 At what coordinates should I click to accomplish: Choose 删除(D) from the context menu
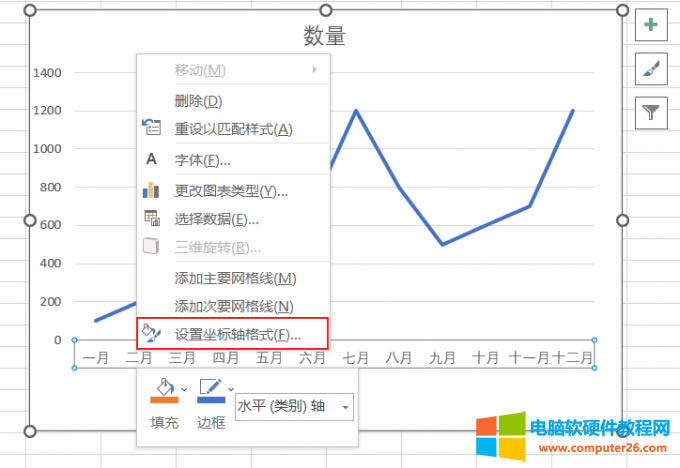pos(233,101)
